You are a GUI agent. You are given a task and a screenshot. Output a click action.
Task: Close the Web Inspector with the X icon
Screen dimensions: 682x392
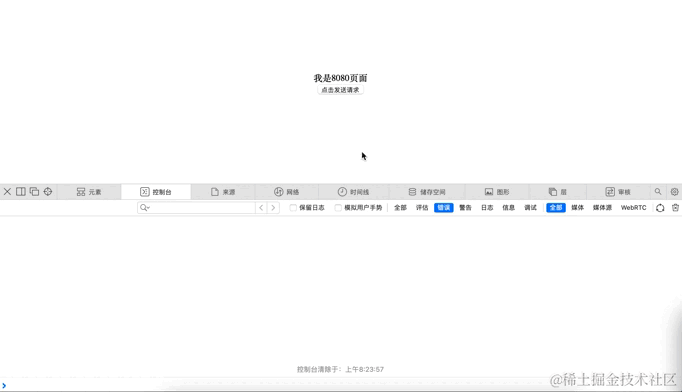[7, 191]
